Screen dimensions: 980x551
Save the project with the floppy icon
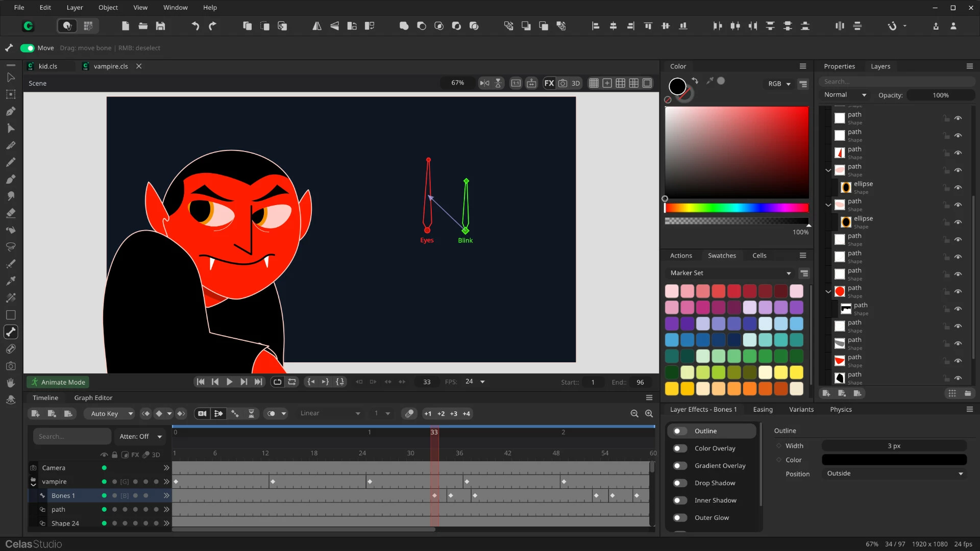coord(160,26)
